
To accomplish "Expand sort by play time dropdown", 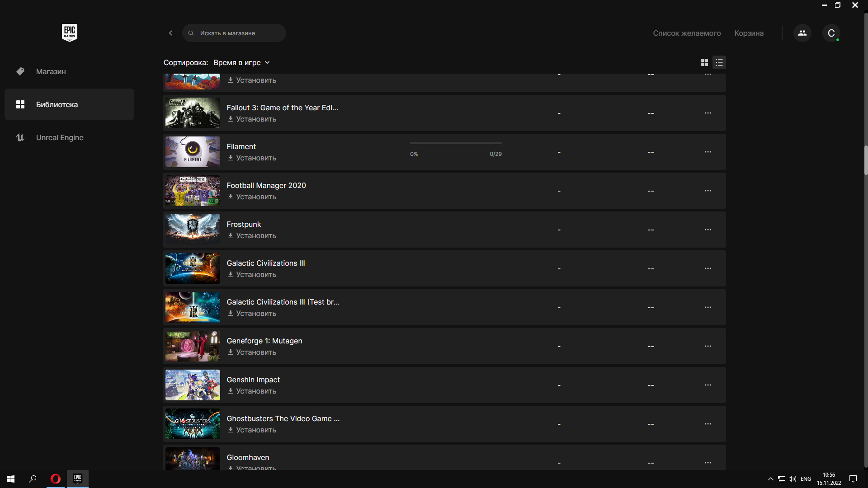I will 241,62.
